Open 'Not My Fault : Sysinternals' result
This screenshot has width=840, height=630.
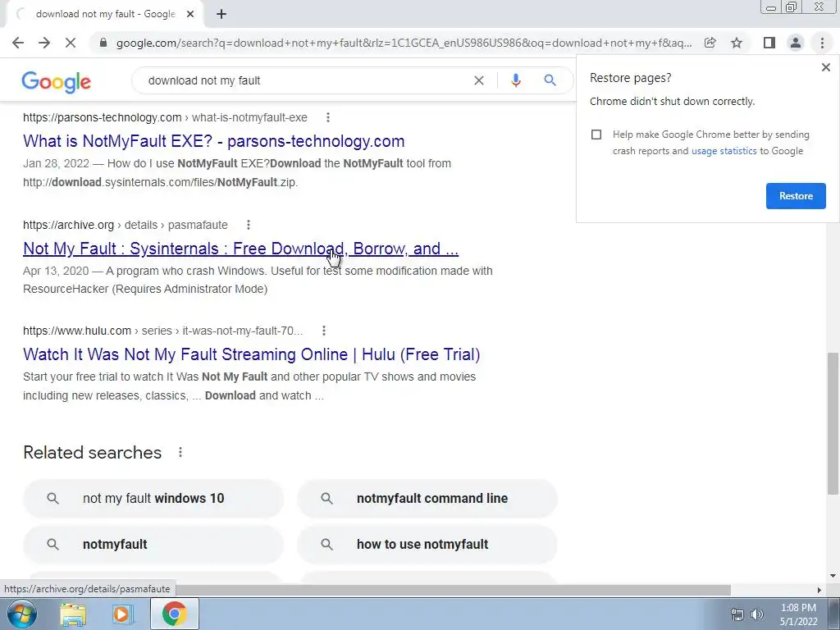(x=240, y=249)
